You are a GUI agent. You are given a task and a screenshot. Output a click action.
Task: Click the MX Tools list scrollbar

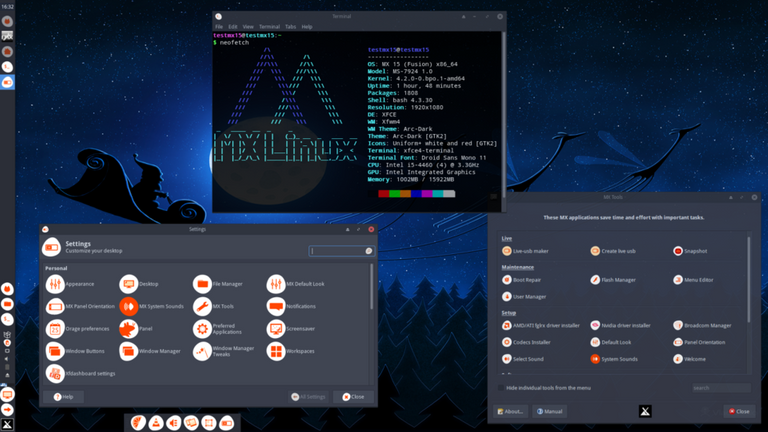click(x=748, y=279)
